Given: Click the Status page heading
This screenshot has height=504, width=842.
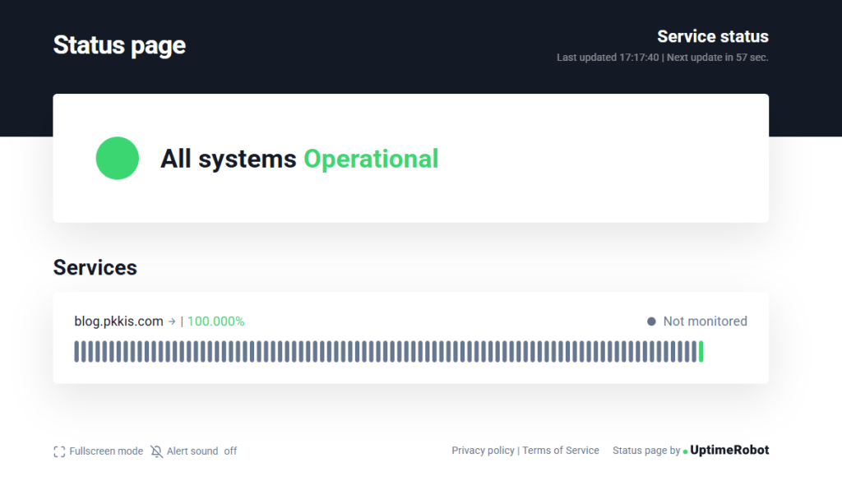Looking at the screenshot, I should point(119,45).
